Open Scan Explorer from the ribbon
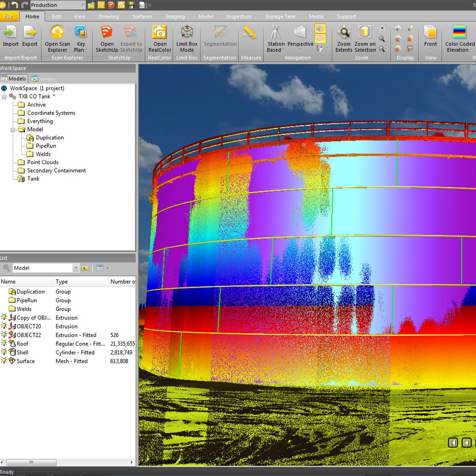This screenshot has width=476, height=476. tap(58, 33)
